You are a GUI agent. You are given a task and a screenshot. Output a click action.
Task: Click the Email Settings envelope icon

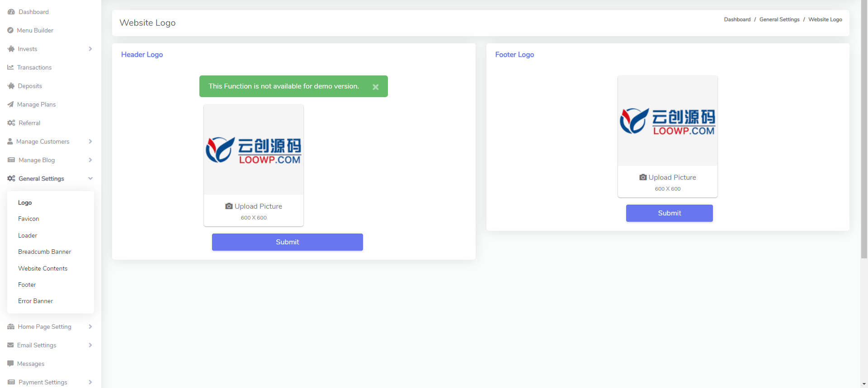tap(10, 345)
